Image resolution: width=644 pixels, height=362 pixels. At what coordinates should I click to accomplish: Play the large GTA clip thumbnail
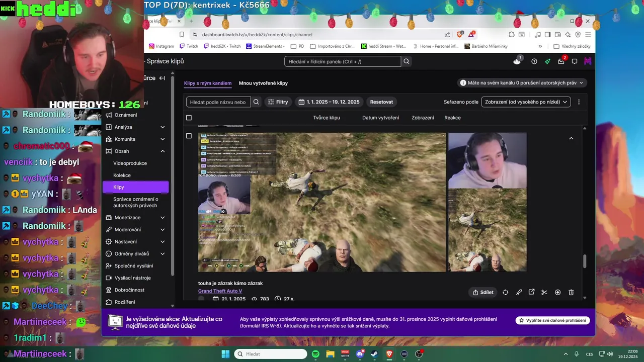(x=322, y=202)
